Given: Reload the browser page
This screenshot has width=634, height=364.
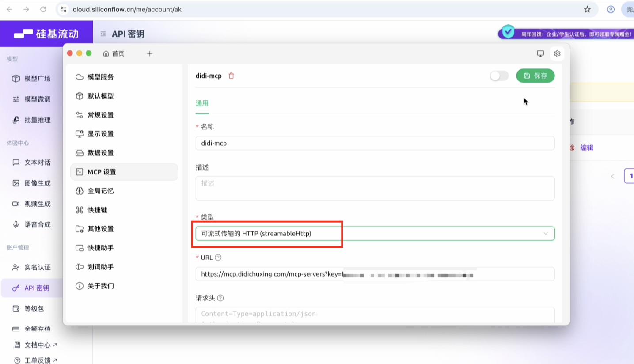Looking at the screenshot, I should (43, 9).
